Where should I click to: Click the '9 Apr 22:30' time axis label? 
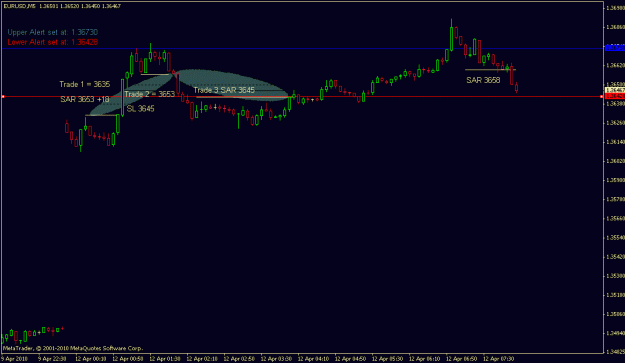[52, 359]
